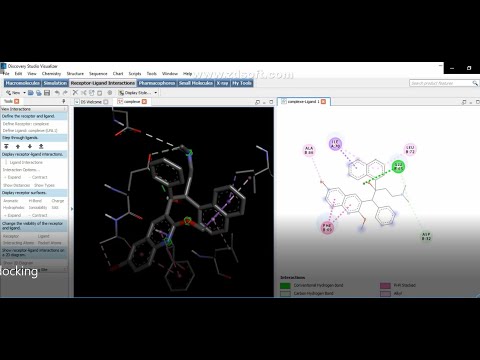Step to next ligand down arrow
480x360 pixels.
(30, 146)
